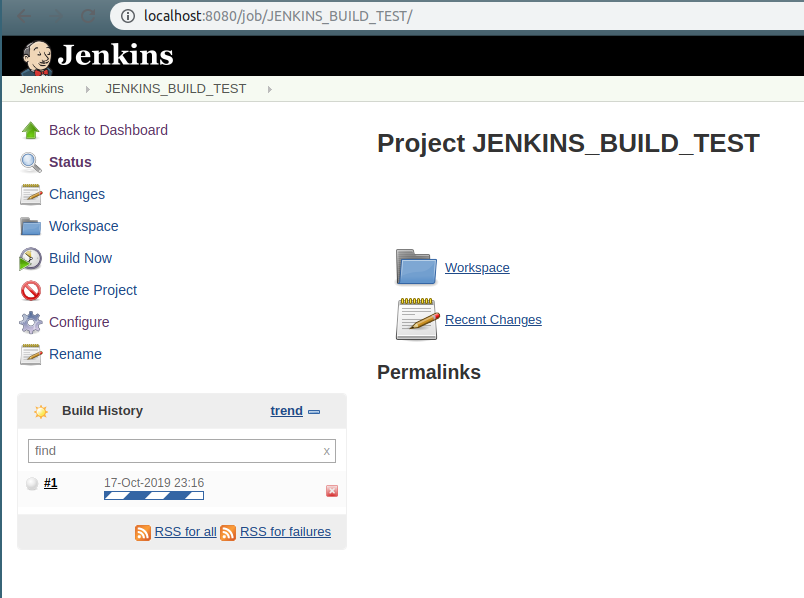Open the Configure sidebar item

point(79,322)
